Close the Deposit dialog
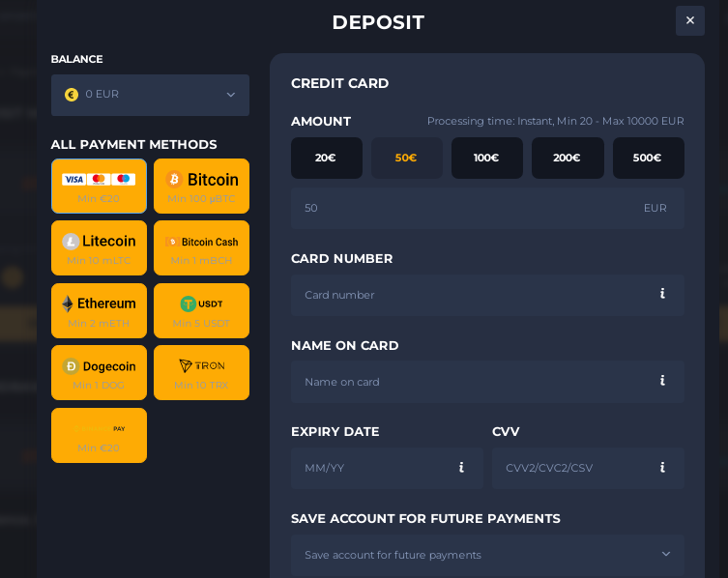This screenshot has width=728, height=578. point(689,20)
